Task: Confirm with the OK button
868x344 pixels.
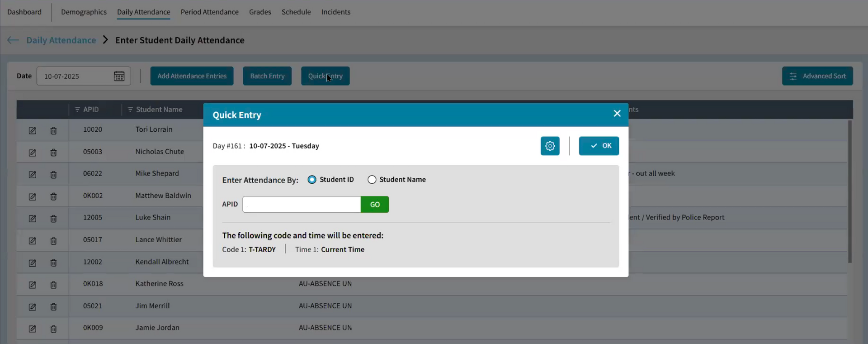Action: (x=599, y=146)
